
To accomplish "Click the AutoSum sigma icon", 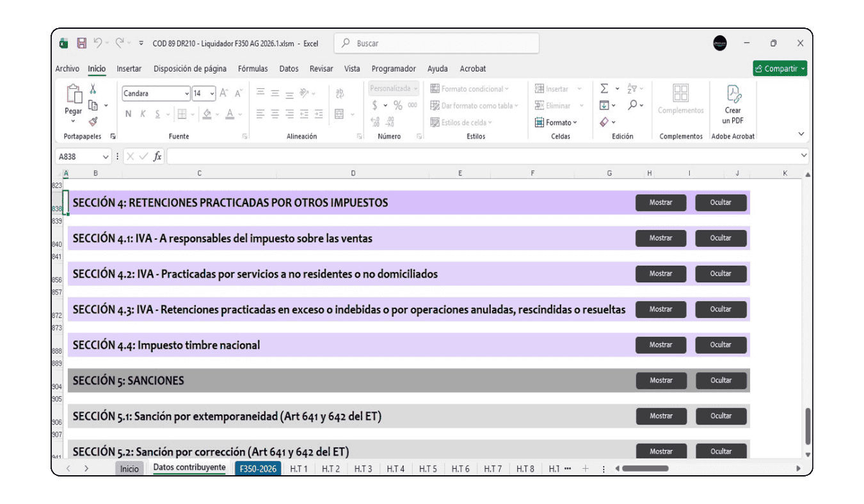I will 604,89.
